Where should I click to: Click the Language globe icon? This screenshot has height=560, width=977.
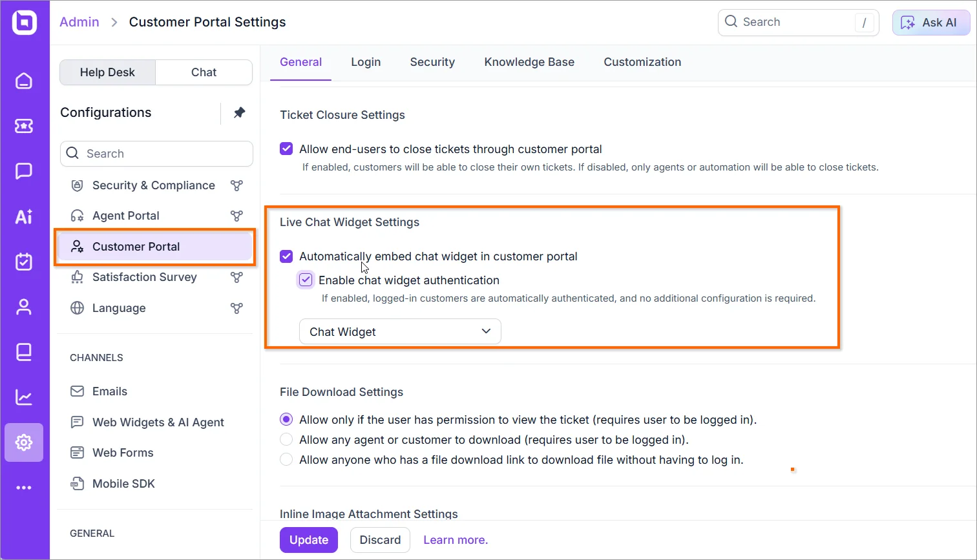77,308
